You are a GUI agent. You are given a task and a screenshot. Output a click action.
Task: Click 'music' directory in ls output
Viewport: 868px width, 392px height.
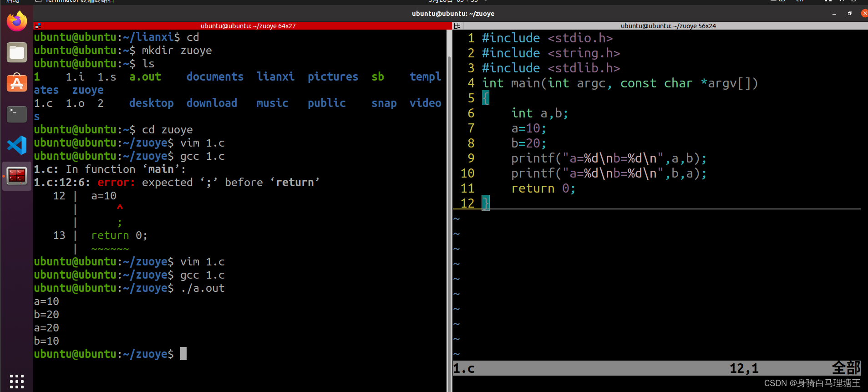(x=272, y=103)
